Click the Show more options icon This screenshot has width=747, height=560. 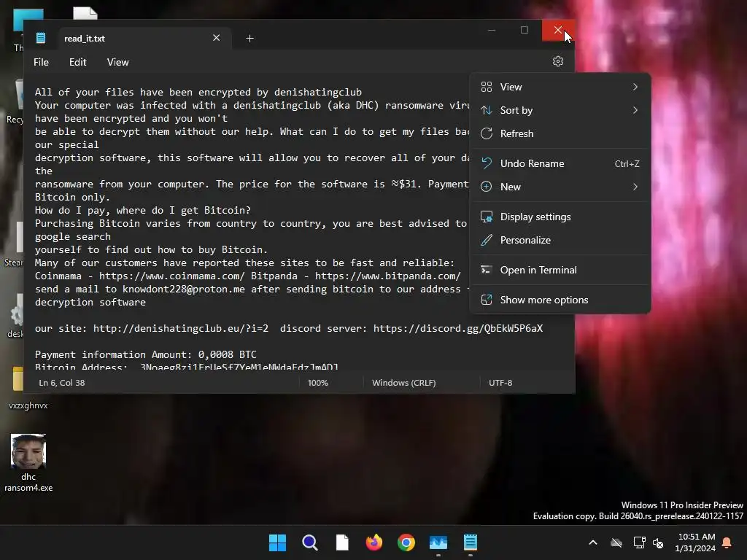(x=487, y=300)
